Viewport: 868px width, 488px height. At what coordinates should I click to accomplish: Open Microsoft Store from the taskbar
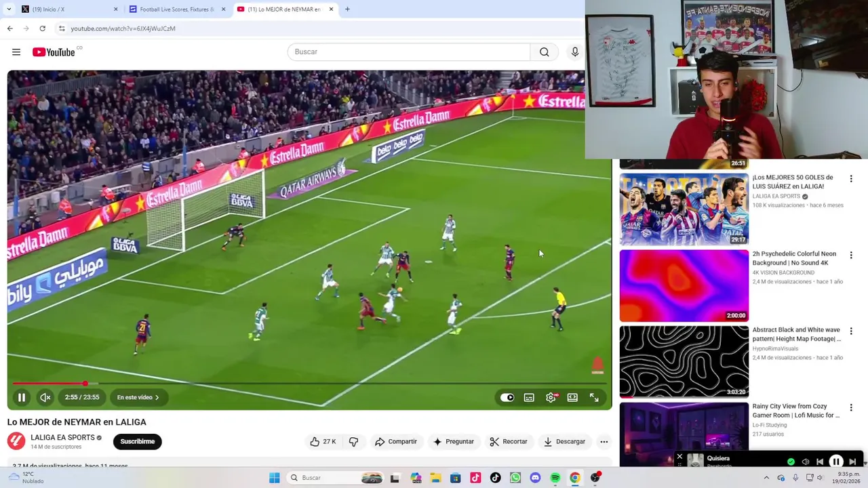[456, 478]
